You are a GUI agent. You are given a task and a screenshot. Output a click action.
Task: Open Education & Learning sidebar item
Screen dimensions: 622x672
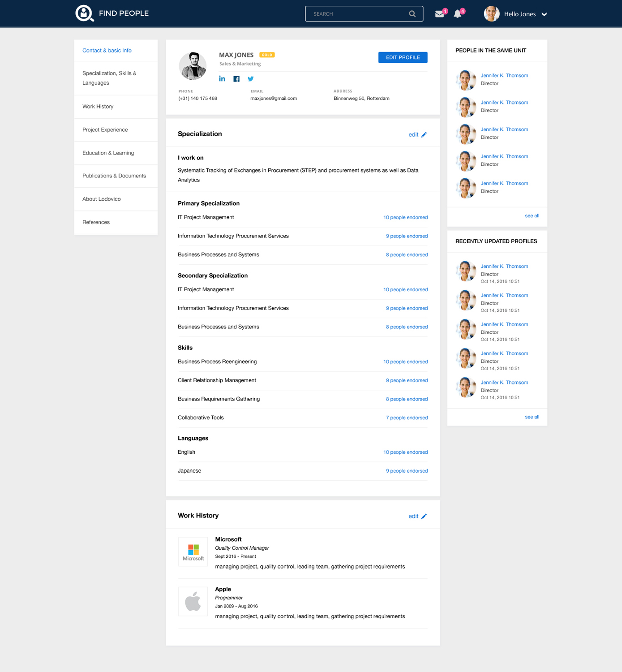tap(108, 153)
